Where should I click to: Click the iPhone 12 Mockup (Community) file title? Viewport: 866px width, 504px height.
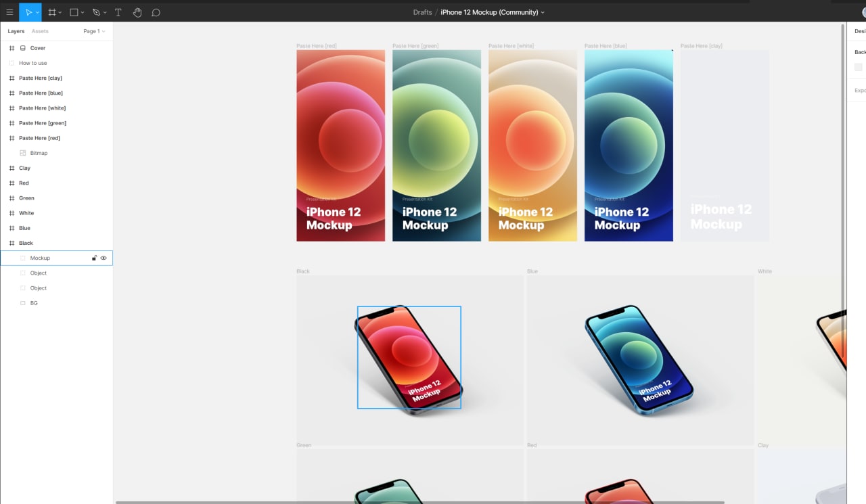[x=489, y=12]
